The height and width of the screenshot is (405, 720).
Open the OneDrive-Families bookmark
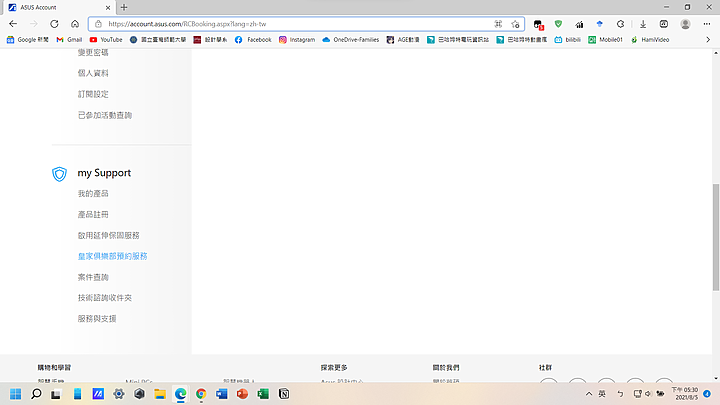(x=351, y=39)
